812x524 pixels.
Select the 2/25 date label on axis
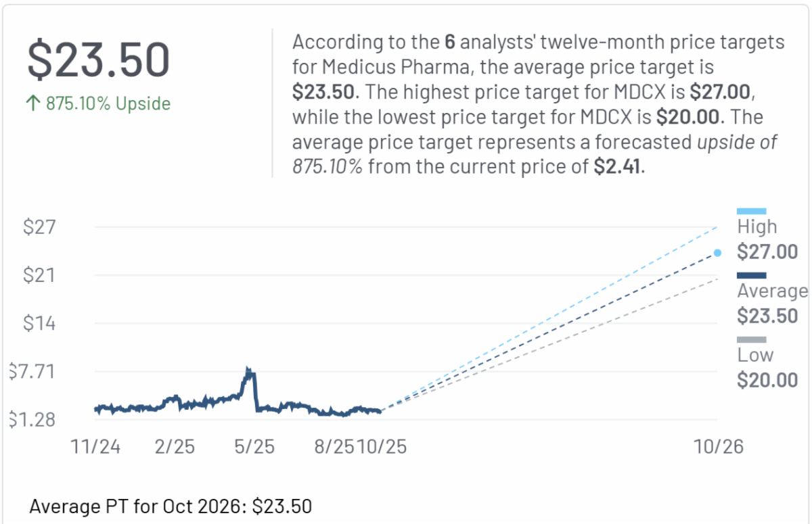(173, 447)
